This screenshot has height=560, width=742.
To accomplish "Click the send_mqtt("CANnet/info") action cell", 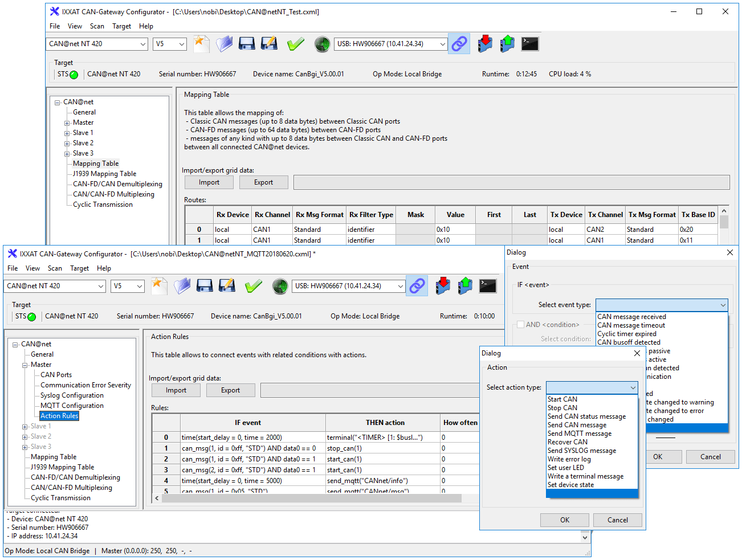I will 384,481.
